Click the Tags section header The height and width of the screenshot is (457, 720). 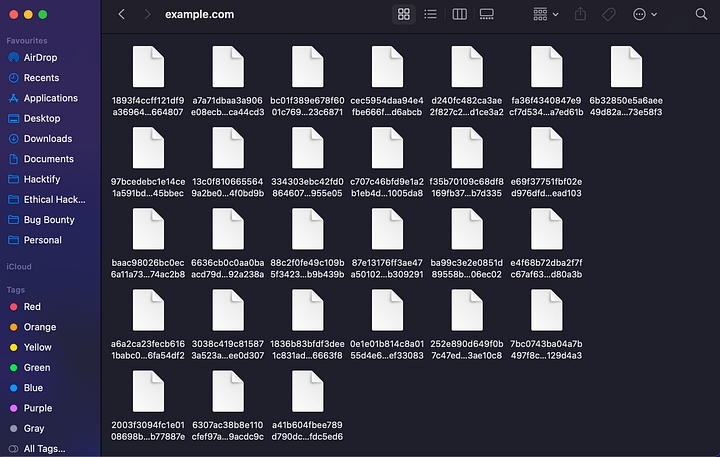(16, 290)
